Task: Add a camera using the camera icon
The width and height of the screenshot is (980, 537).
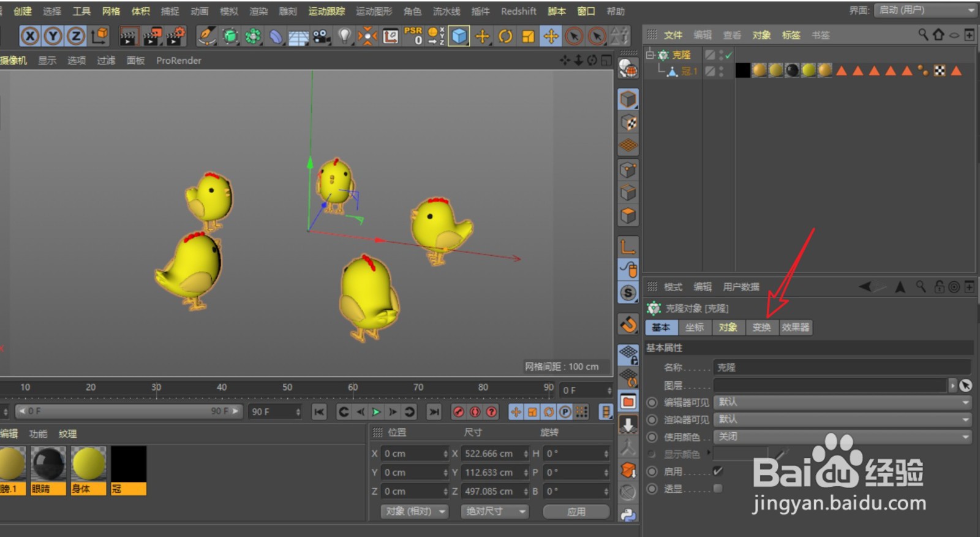Action: point(321,37)
